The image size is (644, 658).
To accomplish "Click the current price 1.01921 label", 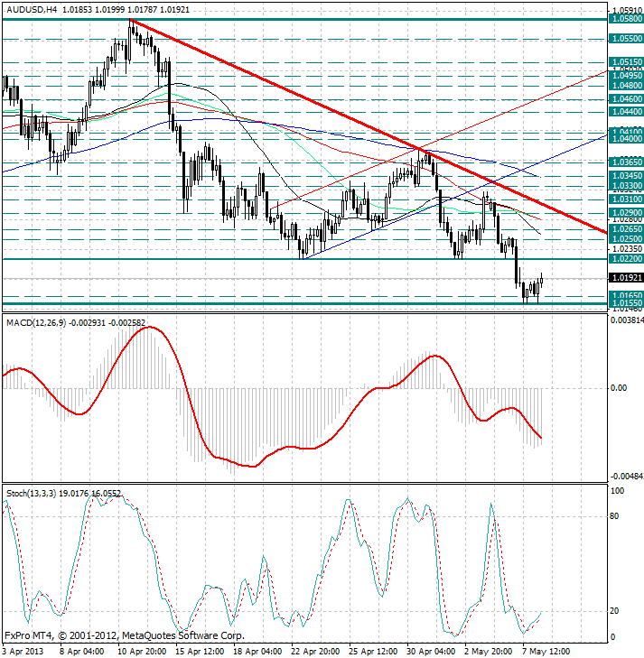I will coord(626,278).
